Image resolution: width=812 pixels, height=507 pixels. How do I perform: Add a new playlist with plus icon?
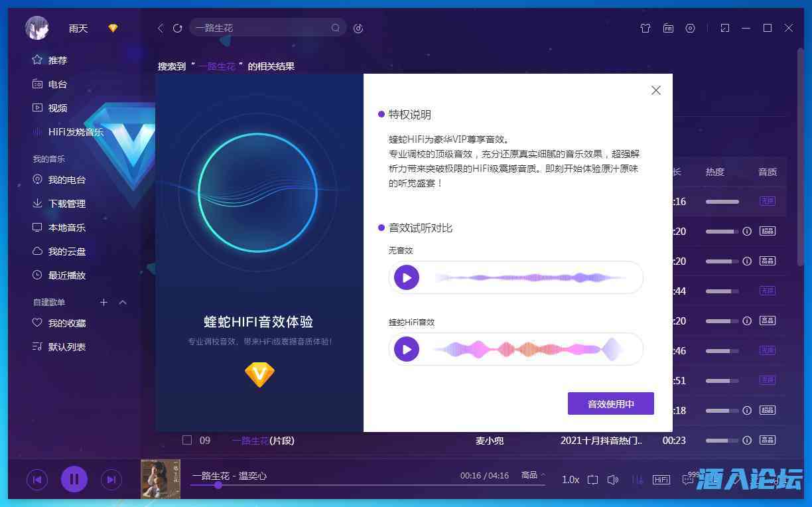point(103,302)
